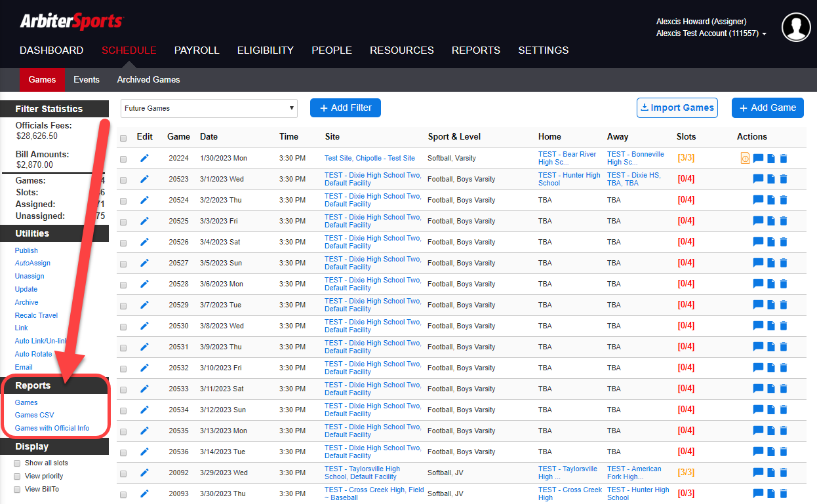Open the Alexcis Test Account switcher dropdown
The height and width of the screenshot is (504, 817).
click(x=711, y=33)
